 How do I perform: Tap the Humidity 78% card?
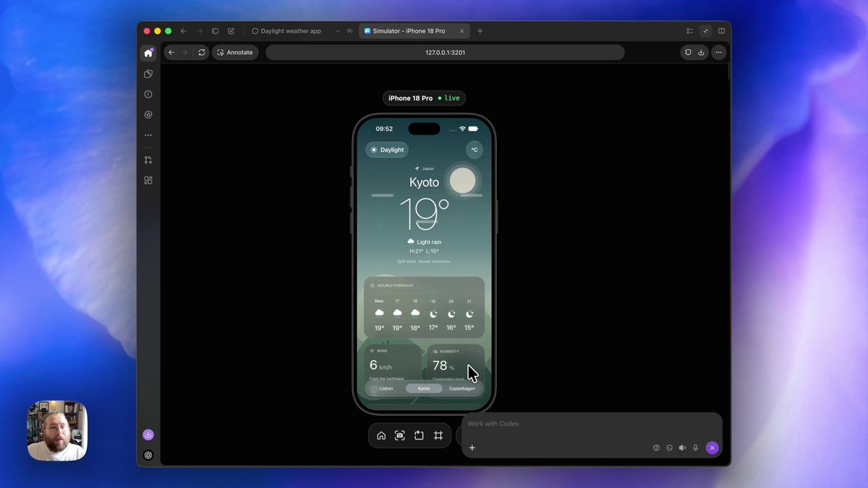pos(455,363)
